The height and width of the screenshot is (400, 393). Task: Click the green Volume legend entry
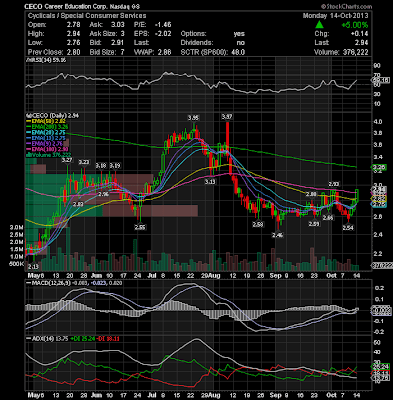(x=49, y=154)
